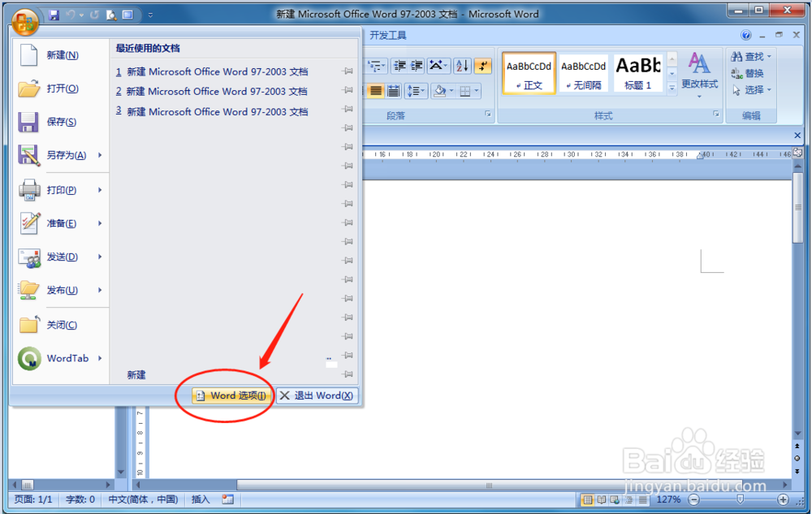The height and width of the screenshot is (514, 812).
Task: Click the Asian Layout icon
Action: click(x=438, y=66)
